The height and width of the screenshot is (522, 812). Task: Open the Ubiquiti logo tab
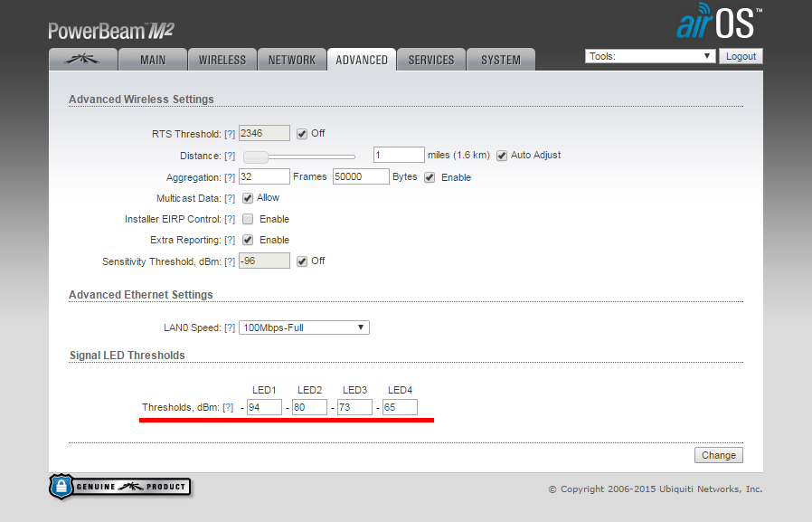click(83, 60)
